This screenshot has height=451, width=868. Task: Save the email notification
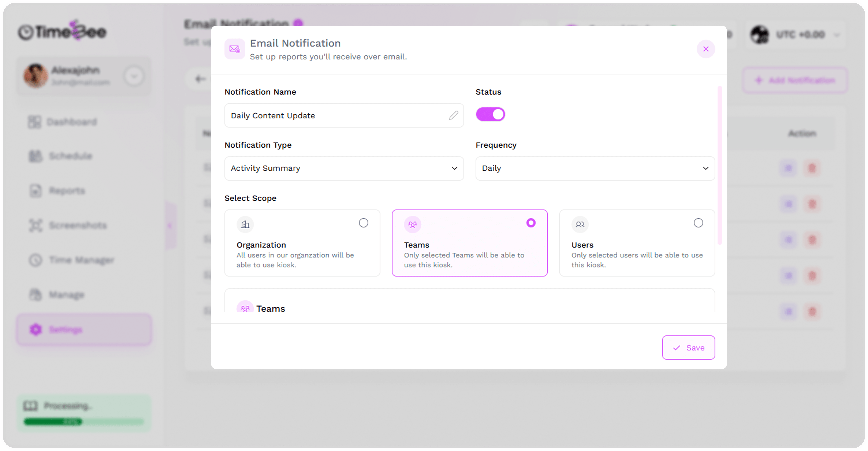688,348
